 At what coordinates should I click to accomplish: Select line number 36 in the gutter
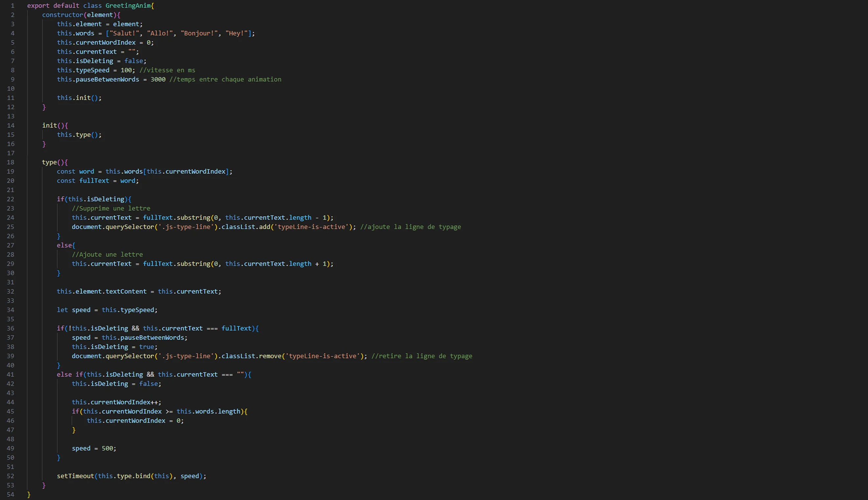pyautogui.click(x=11, y=328)
